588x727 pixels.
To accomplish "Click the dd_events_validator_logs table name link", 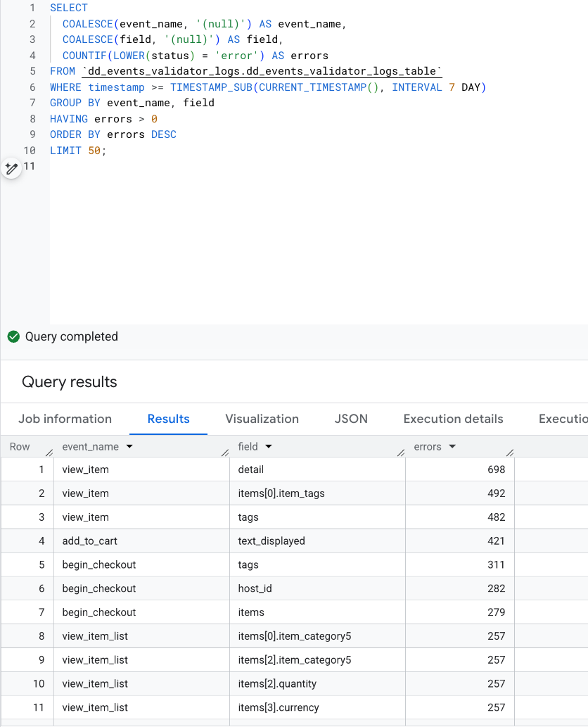I will tap(262, 71).
